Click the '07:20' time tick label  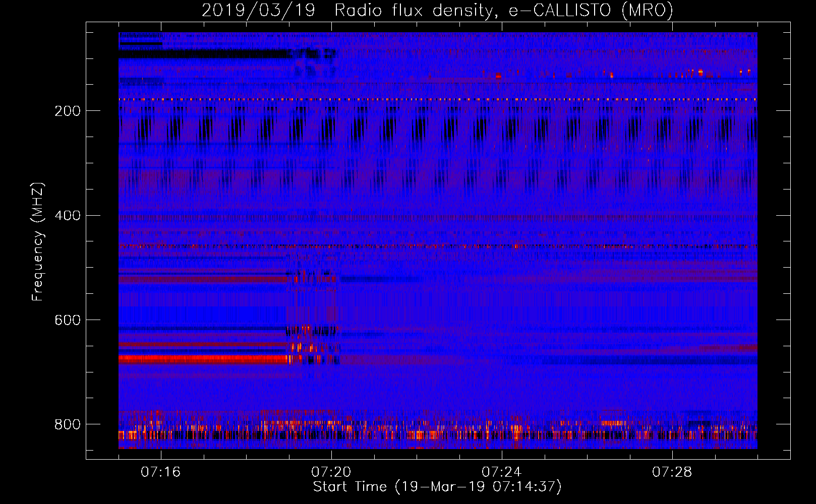click(331, 472)
